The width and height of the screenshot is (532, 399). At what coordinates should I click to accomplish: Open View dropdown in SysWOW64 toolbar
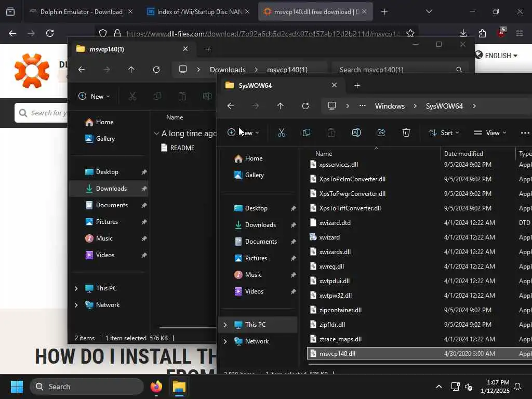click(490, 132)
